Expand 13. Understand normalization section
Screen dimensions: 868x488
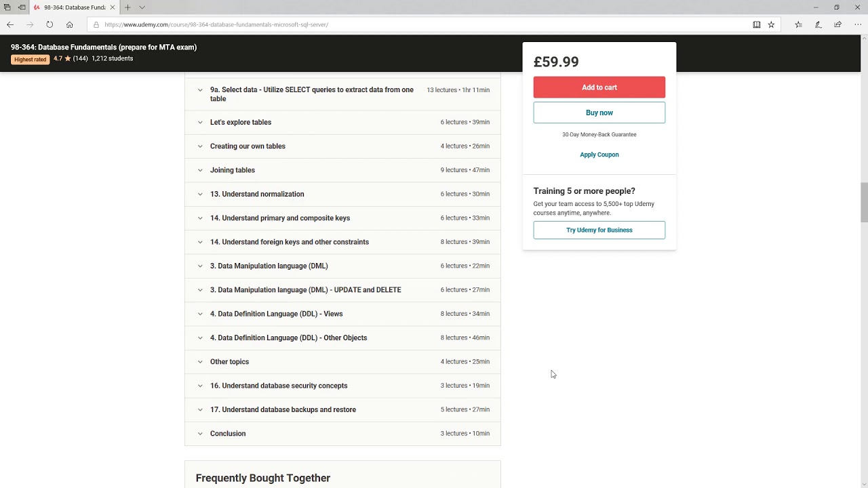(x=257, y=194)
